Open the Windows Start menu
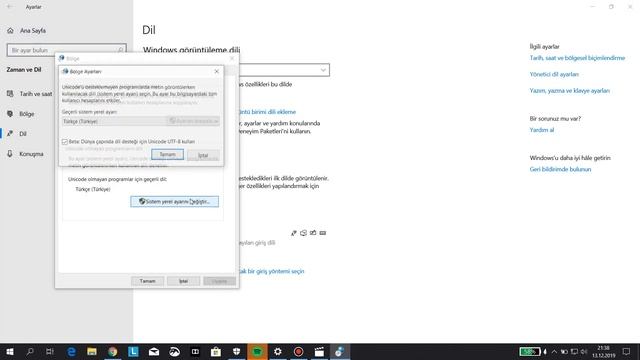Viewport: 640px width, 360px height. click(x=10, y=351)
